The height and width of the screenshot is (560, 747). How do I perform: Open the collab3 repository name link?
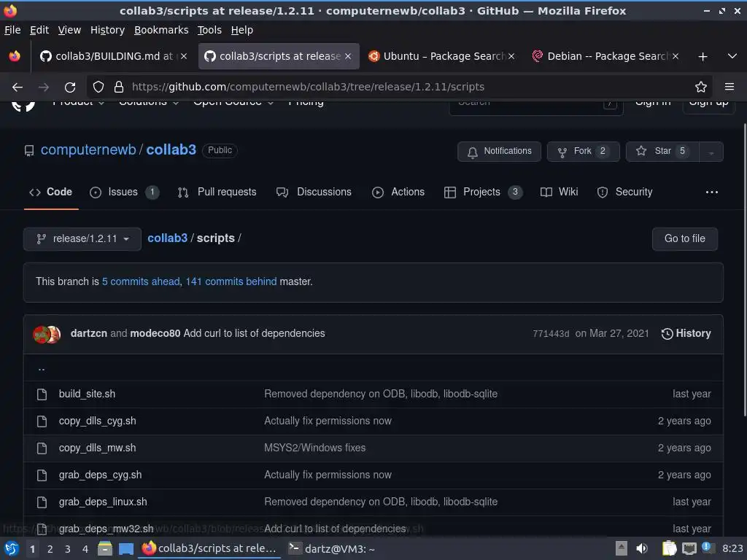[x=171, y=149]
